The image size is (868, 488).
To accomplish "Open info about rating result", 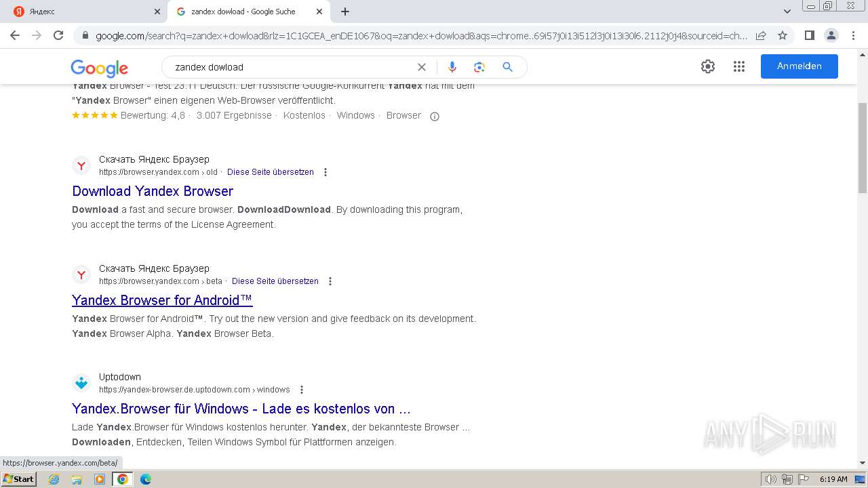I will 435,116.
